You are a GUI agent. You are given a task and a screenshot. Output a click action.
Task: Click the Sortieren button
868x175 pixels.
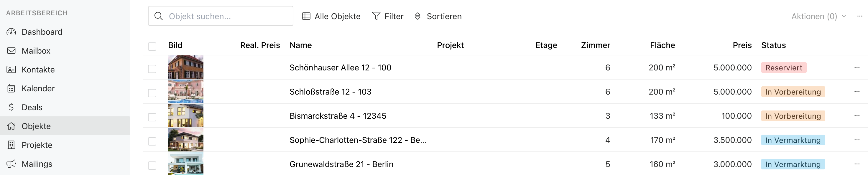pyautogui.click(x=438, y=16)
